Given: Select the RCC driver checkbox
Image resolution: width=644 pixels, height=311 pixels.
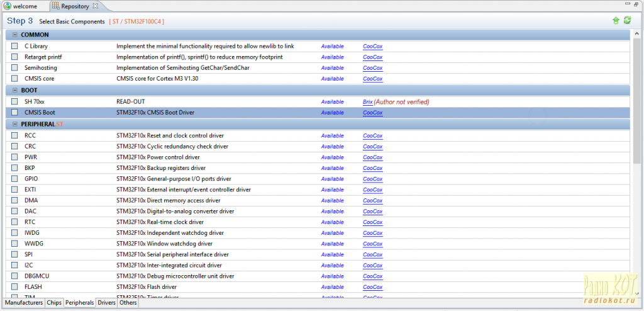Looking at the screenshot, I should [14, 136].
